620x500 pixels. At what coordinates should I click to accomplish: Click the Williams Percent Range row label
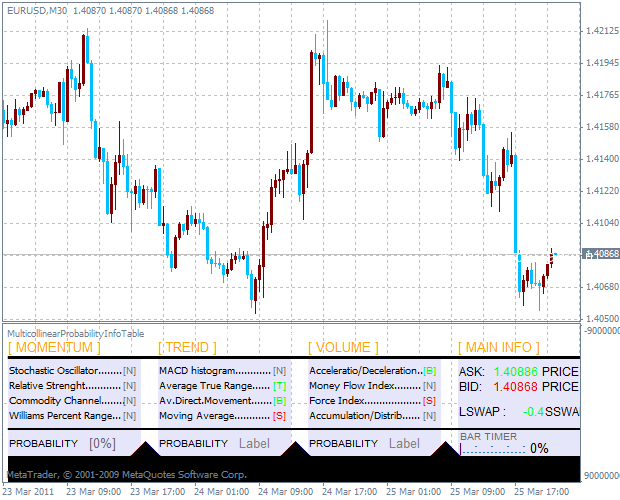tap(63, 416)
